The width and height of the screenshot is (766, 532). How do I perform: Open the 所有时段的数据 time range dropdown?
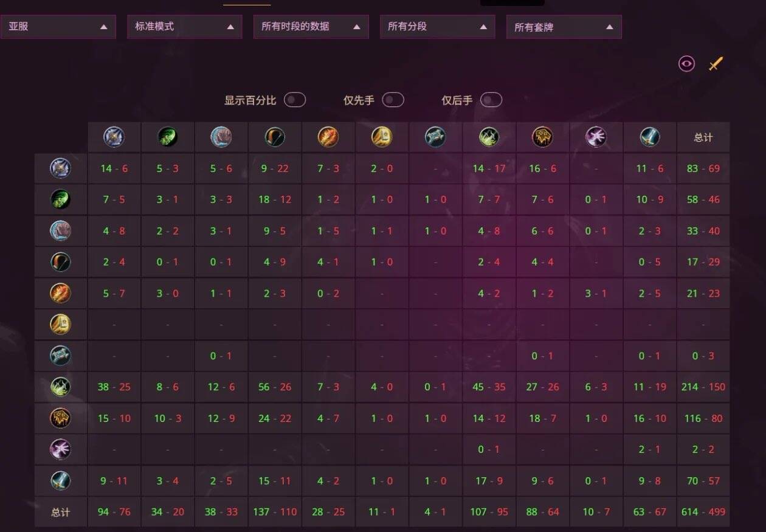[311, 27]
